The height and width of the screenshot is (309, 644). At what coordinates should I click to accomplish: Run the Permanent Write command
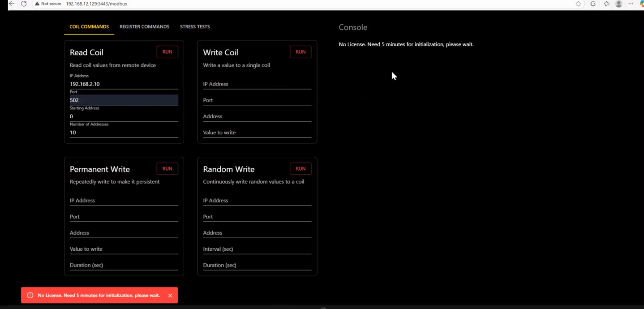coord(167,168)
